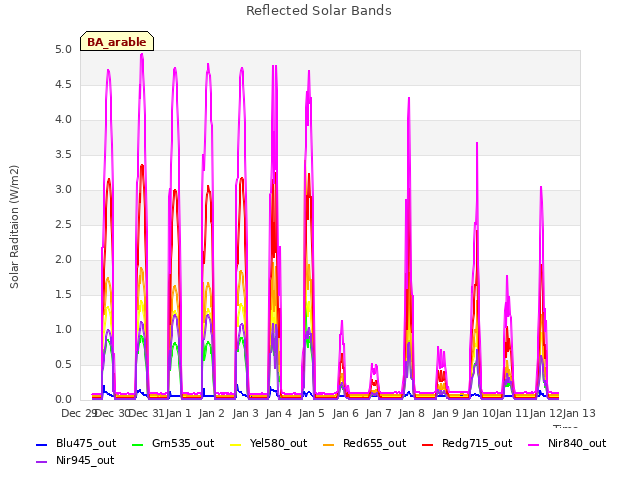Click the Nir840 peak on Jan 10
The image size is (640, 480).
(x=477, y=143)
